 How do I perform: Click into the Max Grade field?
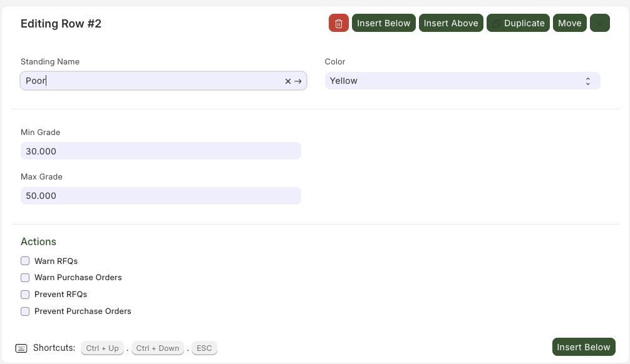(161, 196)
